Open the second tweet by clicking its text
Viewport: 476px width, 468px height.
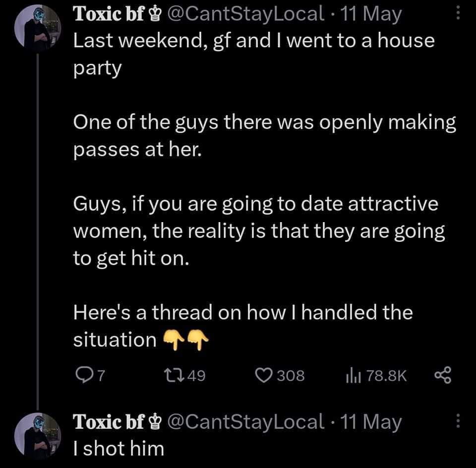(118, 448)
